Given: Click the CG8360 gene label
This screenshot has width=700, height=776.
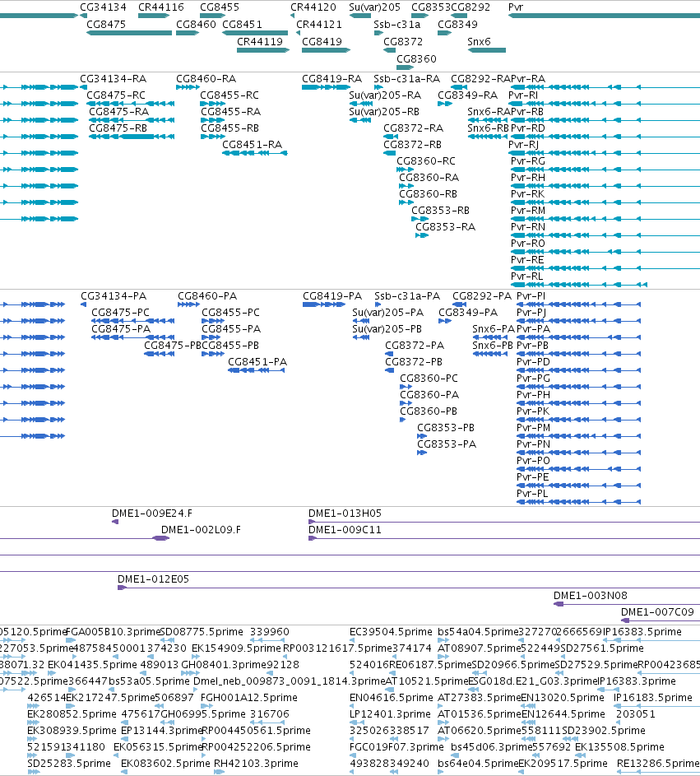Looking at the screenshot, I should coord(416,59).
